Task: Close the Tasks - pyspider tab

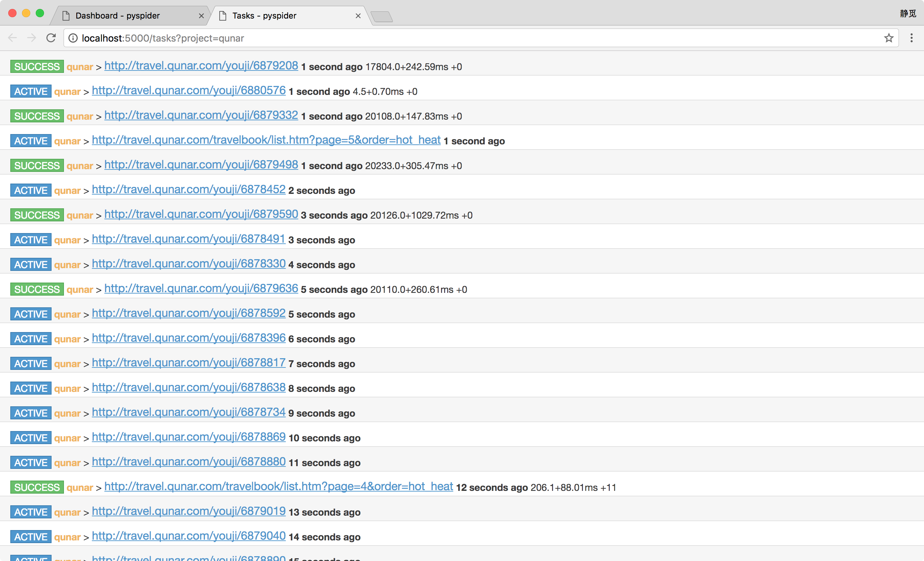Action: pyautogui.click(x=358, y=16)
